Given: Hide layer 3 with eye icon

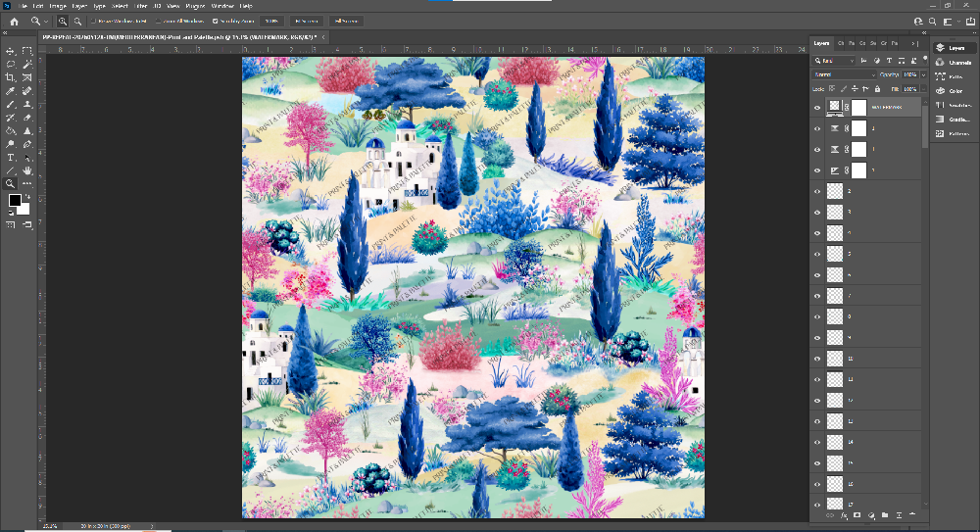Looking at the screenshot, I should [x=817, y=212].
